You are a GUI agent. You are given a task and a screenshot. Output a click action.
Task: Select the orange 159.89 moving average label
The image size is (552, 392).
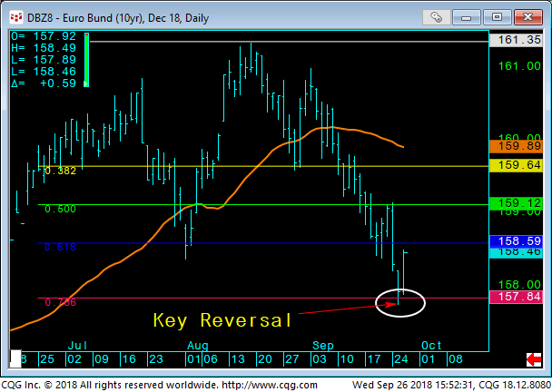tap(515, 146)
